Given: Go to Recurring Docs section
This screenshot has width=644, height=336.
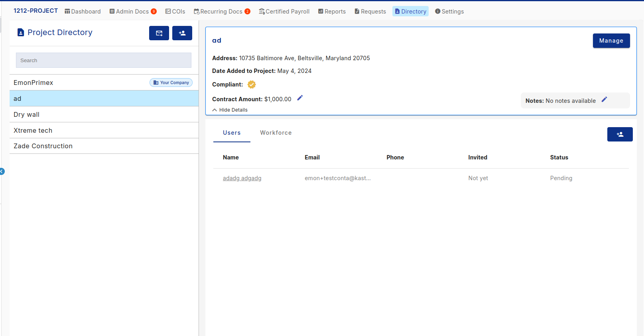Looking at the screenshot, I should pos(221,12).
